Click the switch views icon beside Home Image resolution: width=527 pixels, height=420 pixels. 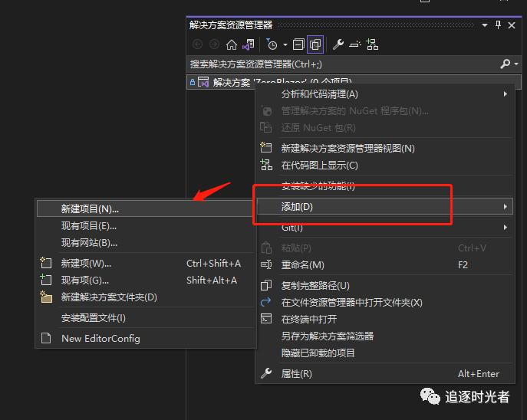click(x=248, y=44)
